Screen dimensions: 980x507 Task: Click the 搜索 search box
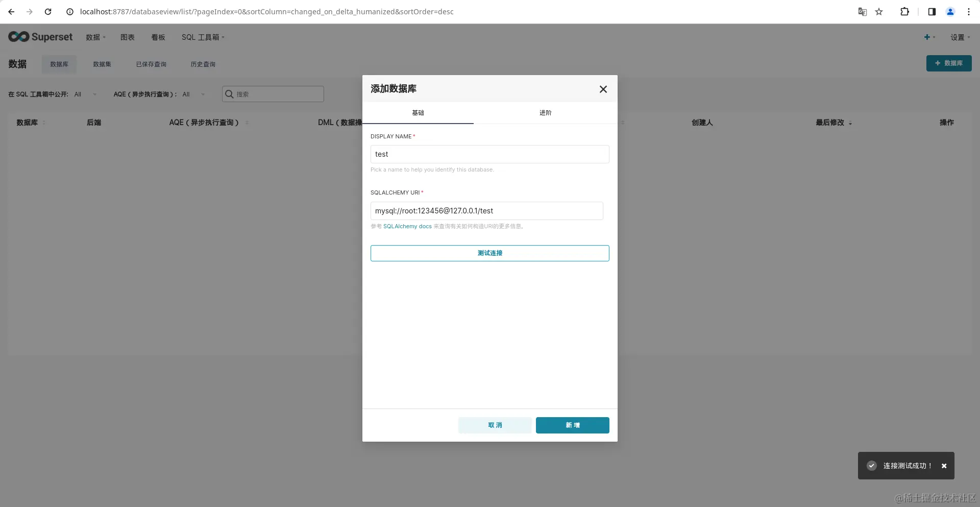273,94
